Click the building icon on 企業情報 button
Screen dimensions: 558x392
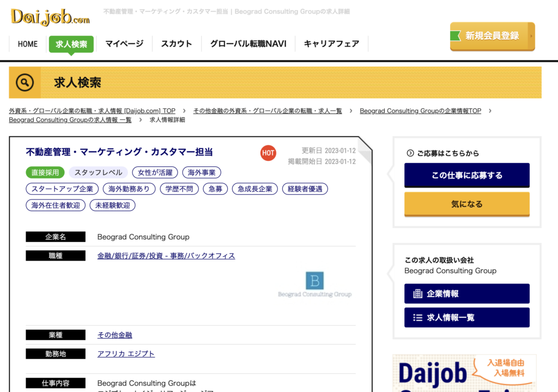point(417,294)
